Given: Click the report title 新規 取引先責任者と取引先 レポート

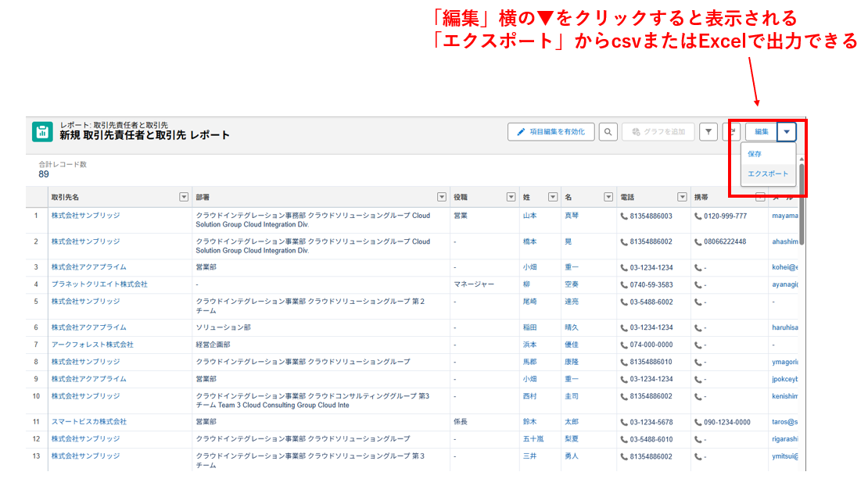Looking at the screenshot, I should click(x=145, y=135).
